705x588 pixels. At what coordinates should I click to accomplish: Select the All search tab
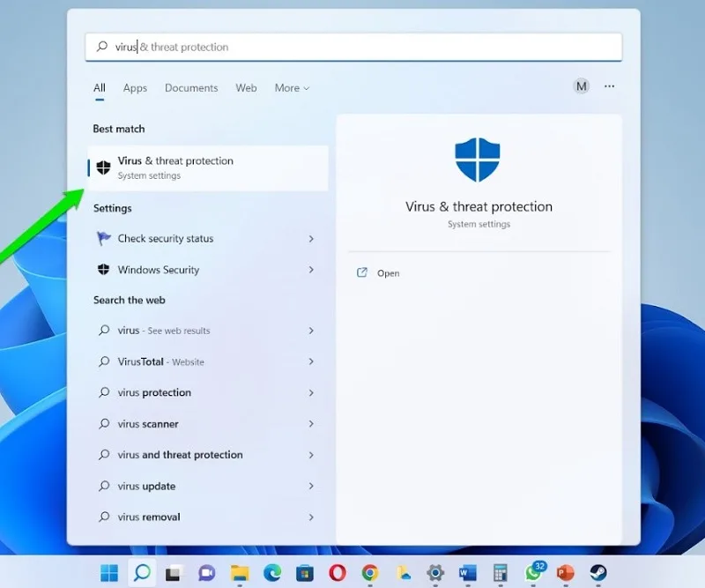pos(100,88)
